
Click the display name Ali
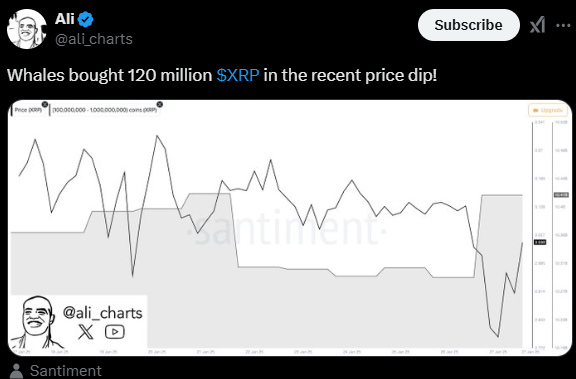point(65,19)
